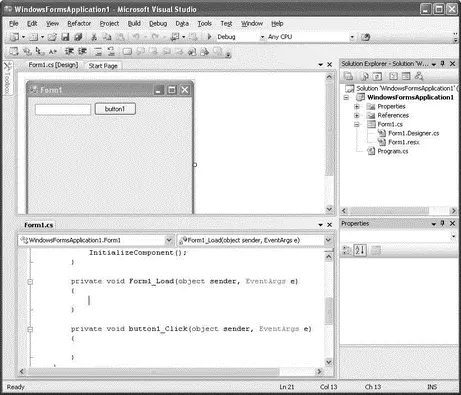Viewport: 461px width, 395px height.
Task: Expand the References node in Solution Explorer
Action: (x=357, y=115)
